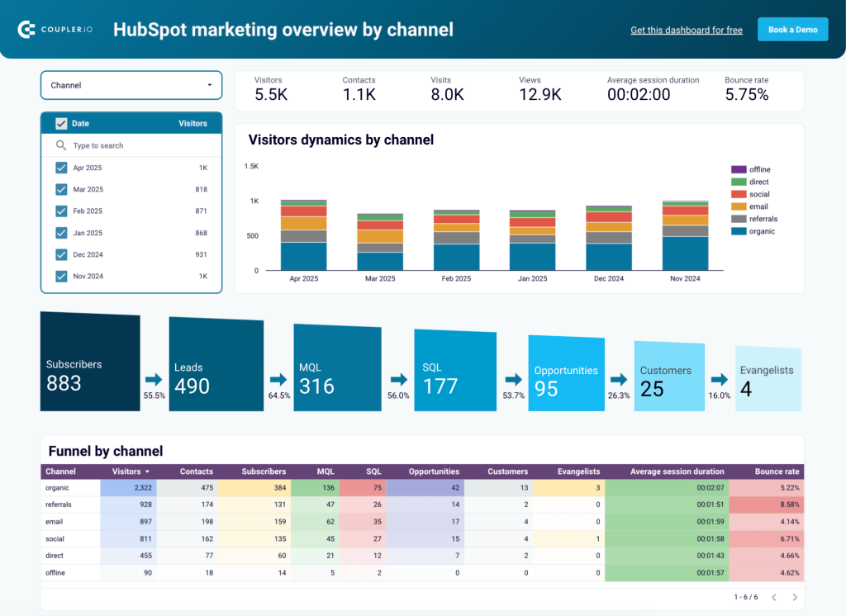The height and width of the screenshot is (616, 846).
Task: Click the organic row label in funnel table
Action: [57, 488]
